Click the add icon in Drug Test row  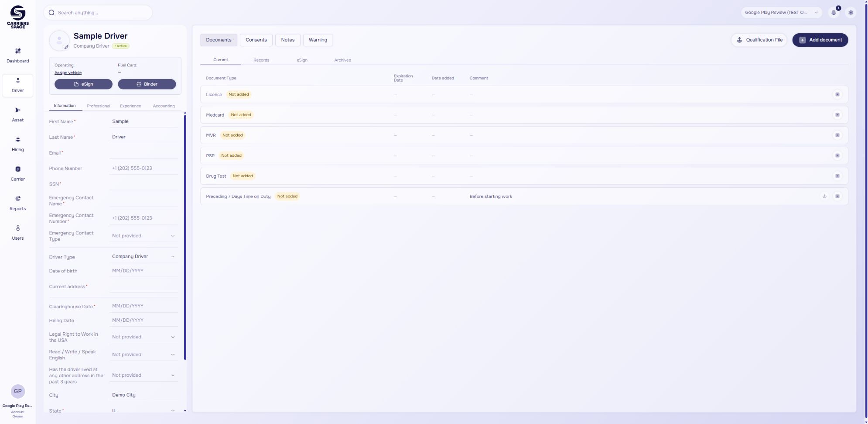[x=837, y=176]
